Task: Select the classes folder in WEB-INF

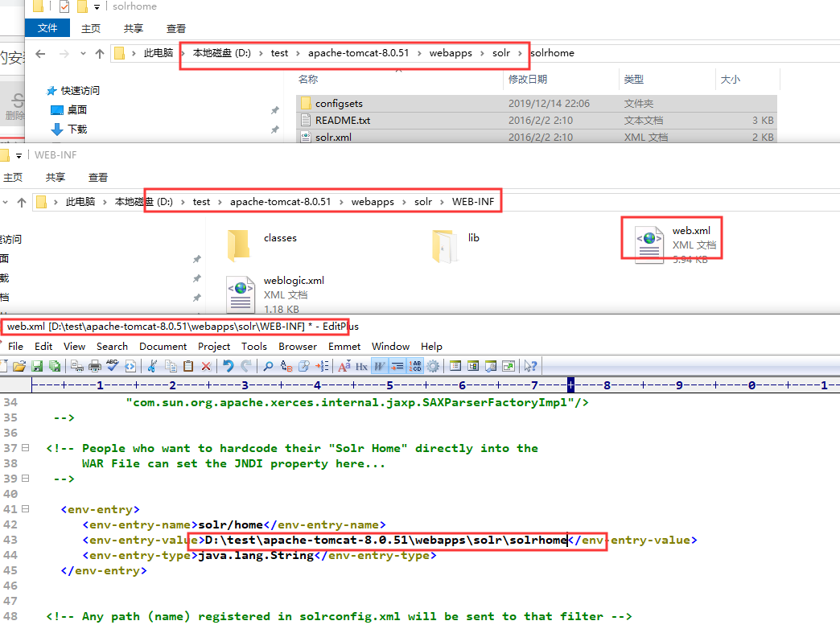Action: point(262,245)
